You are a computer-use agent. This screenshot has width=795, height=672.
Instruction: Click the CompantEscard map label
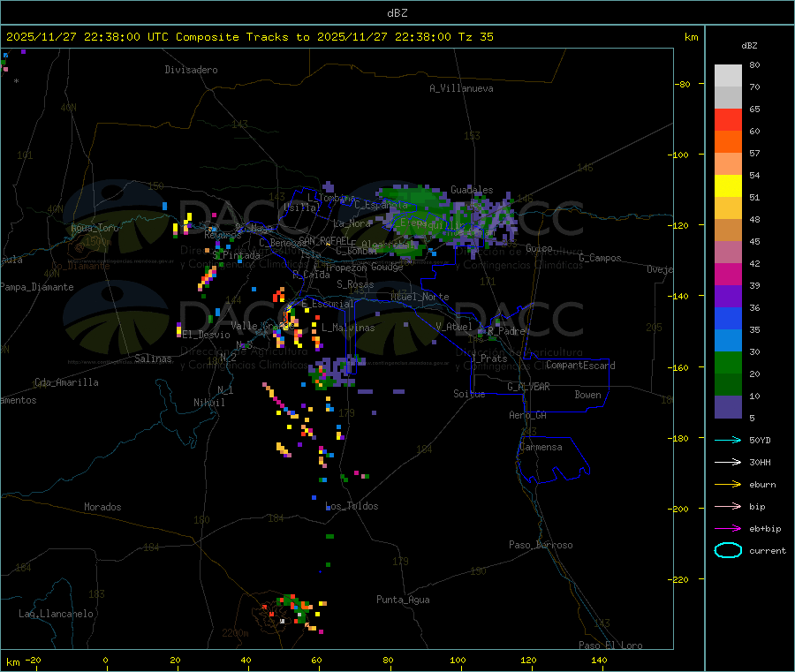click(580, 366)
